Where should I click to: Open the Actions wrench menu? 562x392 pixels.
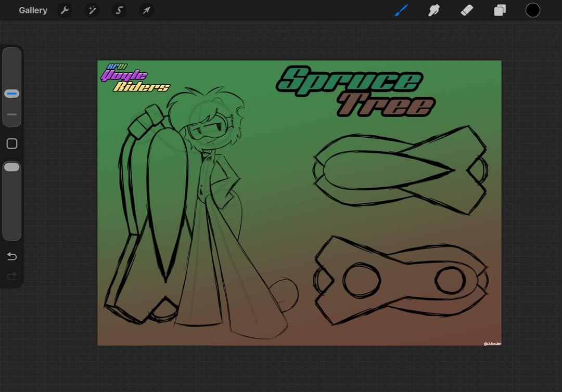point(65,10)
